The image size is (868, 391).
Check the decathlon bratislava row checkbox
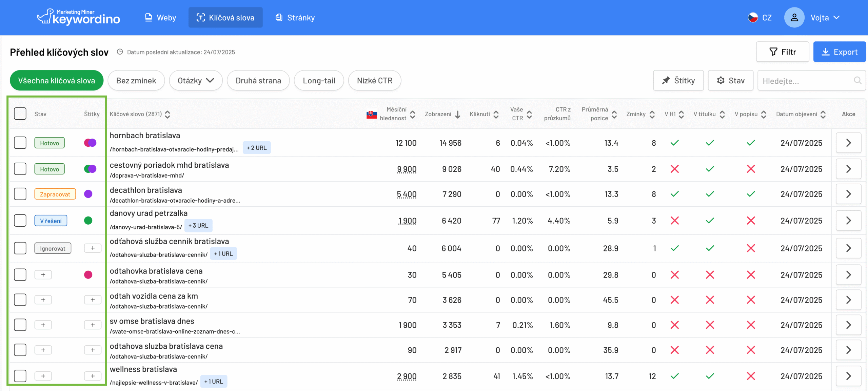20,194
